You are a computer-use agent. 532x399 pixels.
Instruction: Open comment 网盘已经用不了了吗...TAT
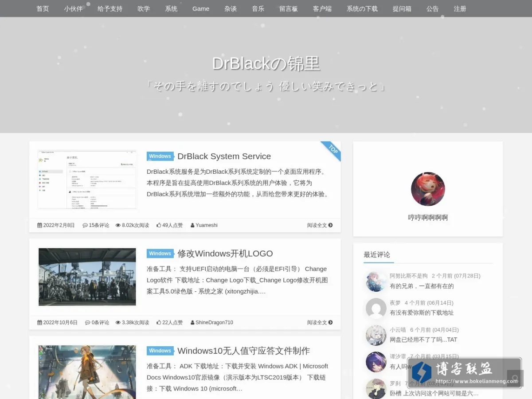point(423,340)
